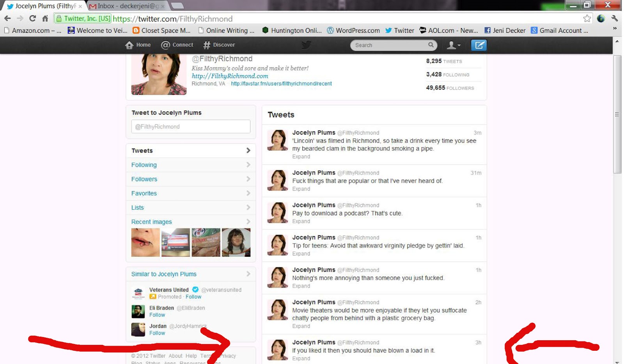
Task: Open the Tweets sidebar row
Action: coord(191,151)
